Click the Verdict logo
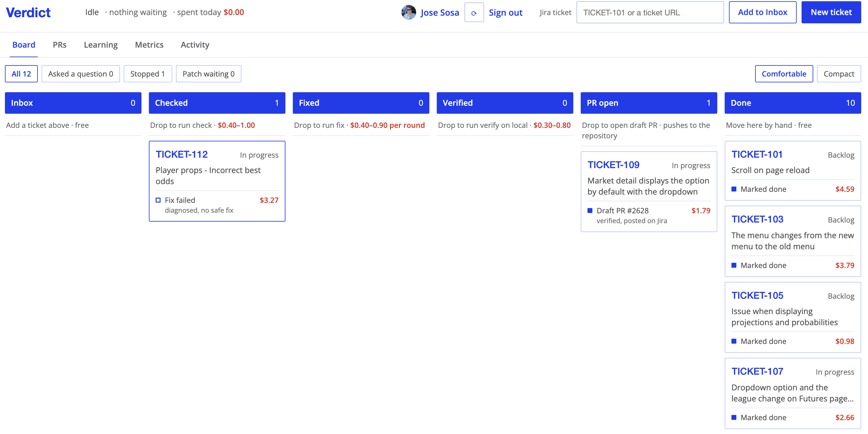Screen dimensions: 868x434 pyautogui.click(x=28, y=13)
